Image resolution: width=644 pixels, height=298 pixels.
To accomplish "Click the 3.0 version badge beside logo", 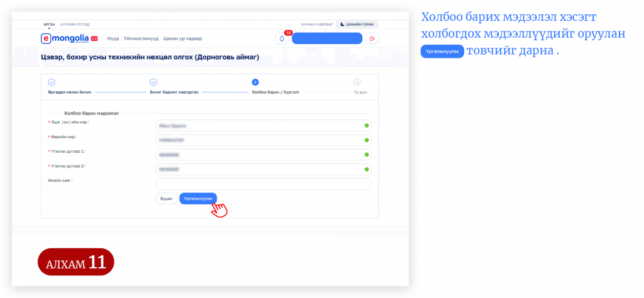I will [x=94, y=38].
